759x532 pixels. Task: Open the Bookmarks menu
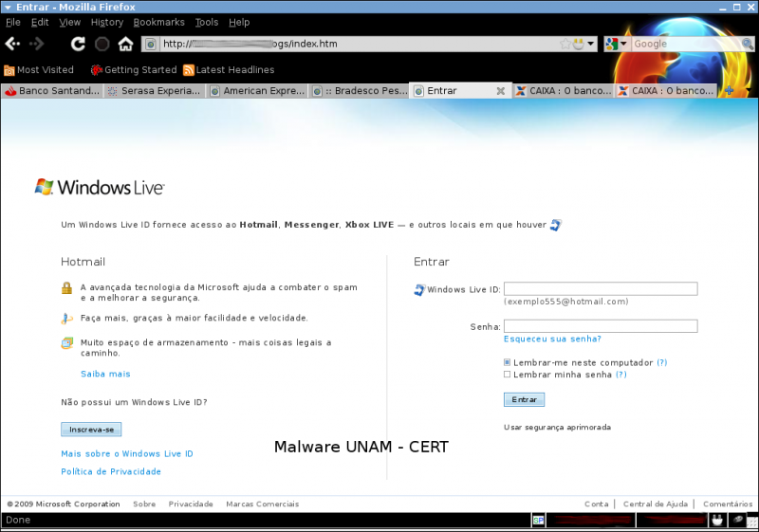pyautogui.click(x=158, y=22)
